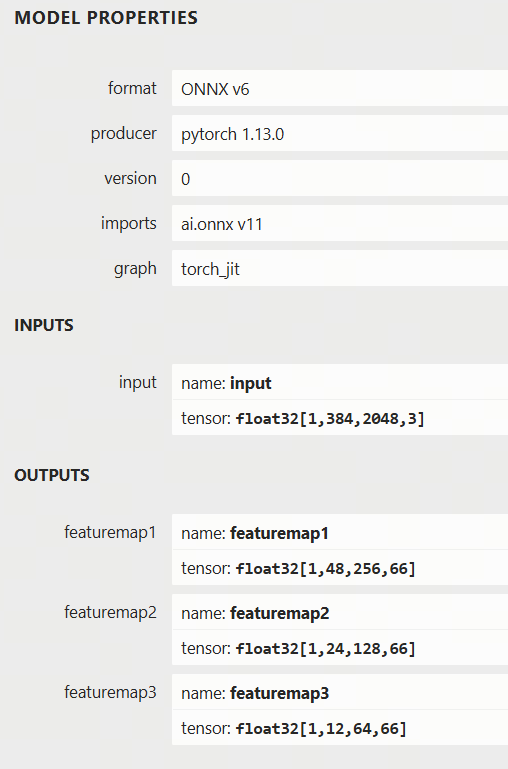508x769 pixels.
Task: Click the 'graph' property label
Action: pyautogui.click(x=135, y=269)
